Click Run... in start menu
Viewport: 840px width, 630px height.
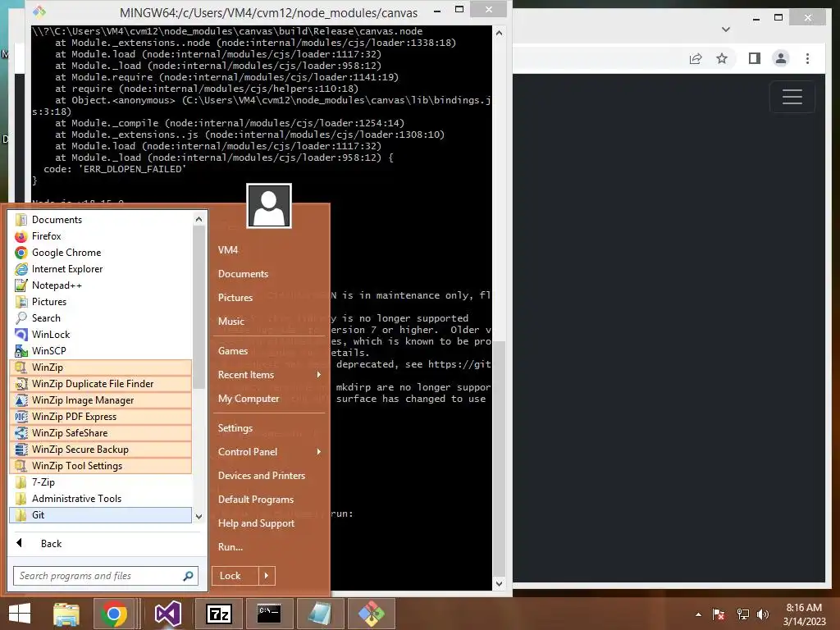tap(231, 547)
